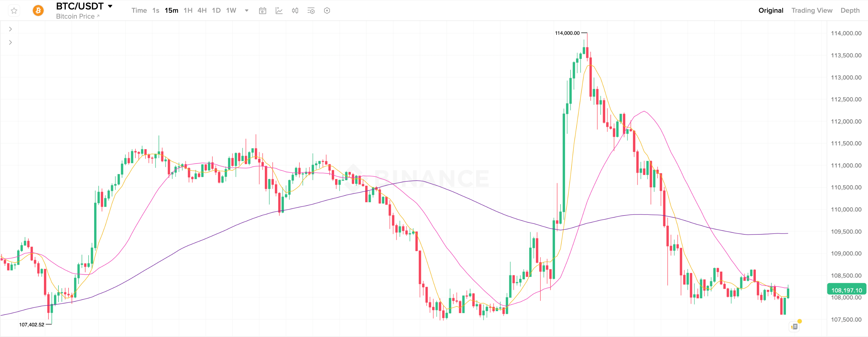Expand the first chart legend chevron
Viewport: 868px width, 337px height.
coord(10,29)
